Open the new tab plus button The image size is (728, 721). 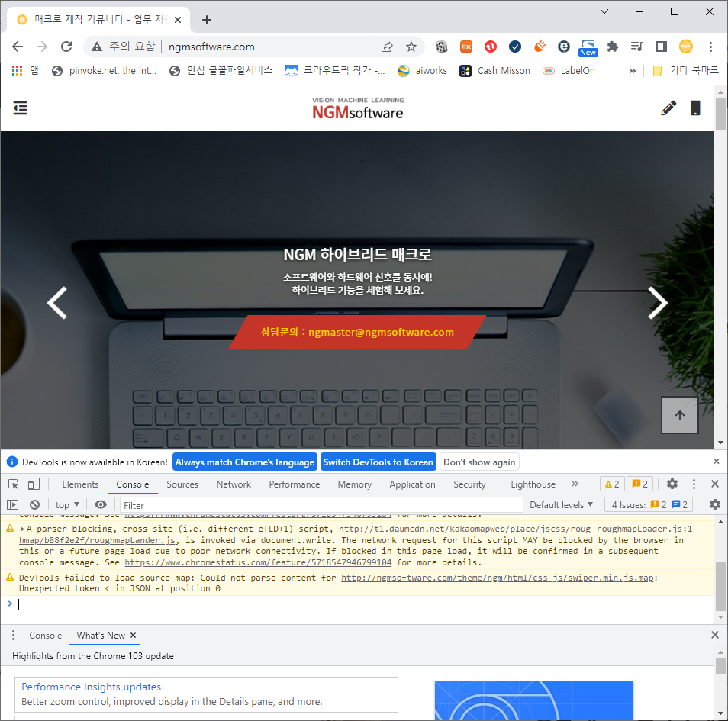tap(207, 20)
